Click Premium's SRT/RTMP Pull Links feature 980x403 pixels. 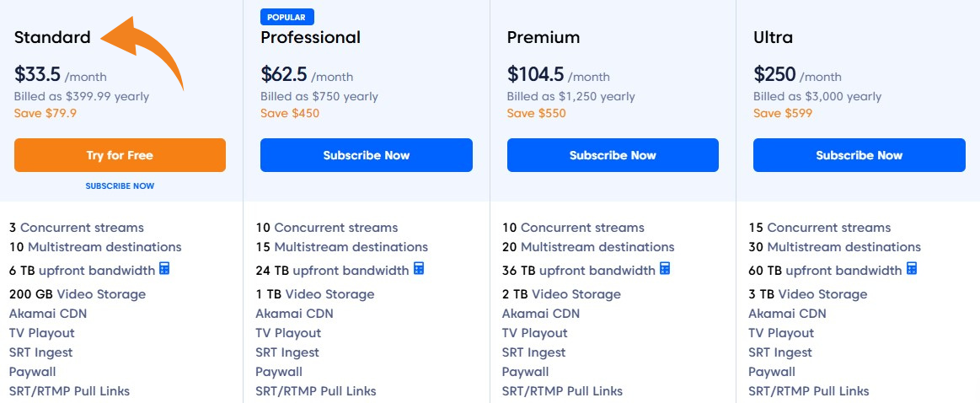tap(562, 391)
